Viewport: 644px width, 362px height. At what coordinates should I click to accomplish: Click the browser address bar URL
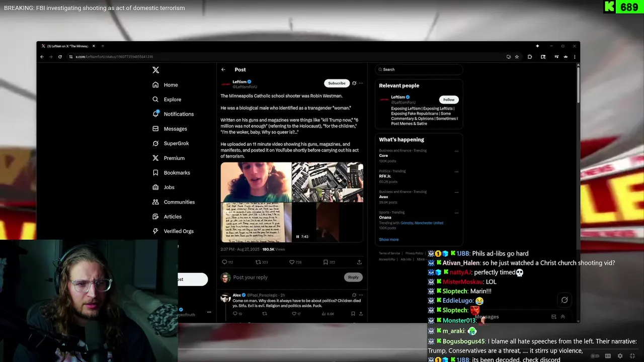(x=114, y=57)
